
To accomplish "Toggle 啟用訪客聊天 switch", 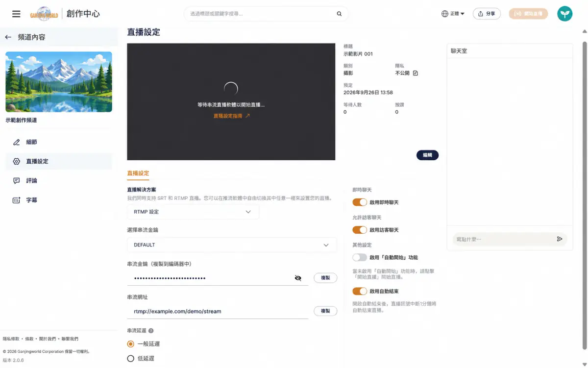I will coord(360,230).
